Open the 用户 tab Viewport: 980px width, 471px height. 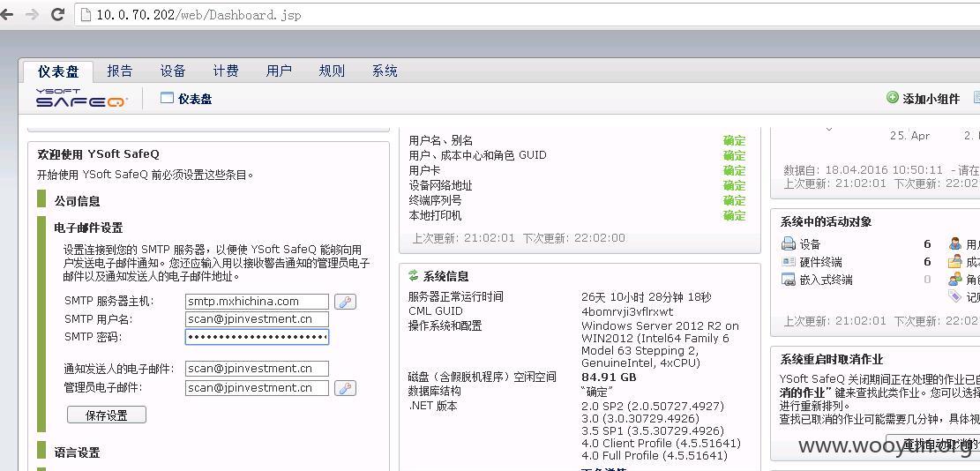coord(279,71)
